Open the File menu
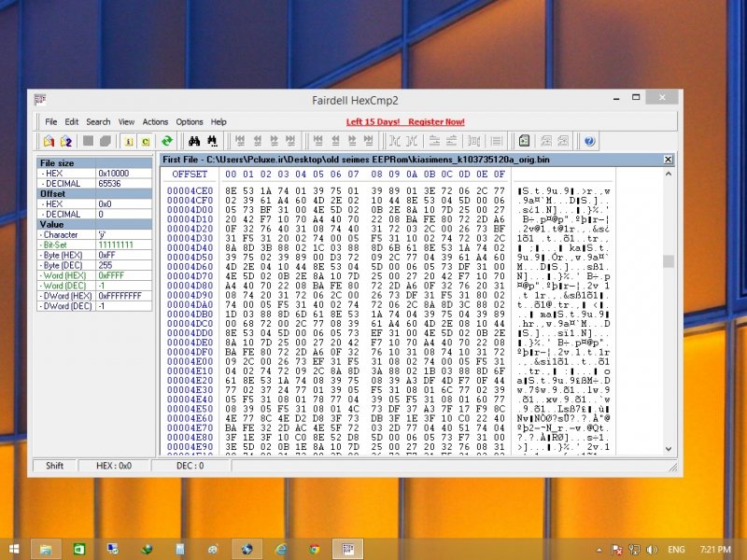Viewport: 747px width, 560px height. point(51,122)
